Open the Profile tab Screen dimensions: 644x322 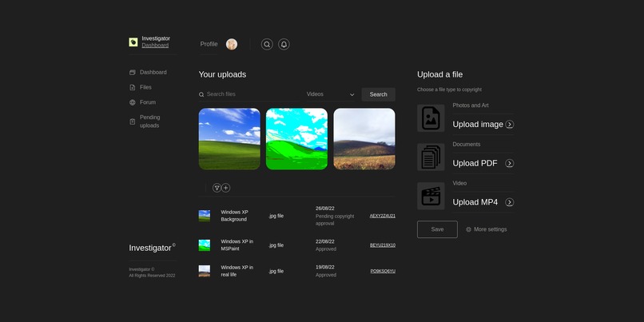coord(209,44)
